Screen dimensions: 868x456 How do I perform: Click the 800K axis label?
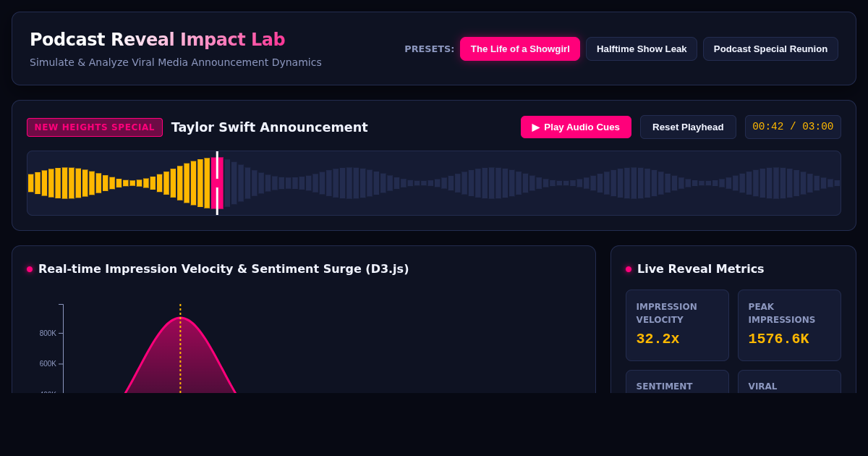point(48,334)
